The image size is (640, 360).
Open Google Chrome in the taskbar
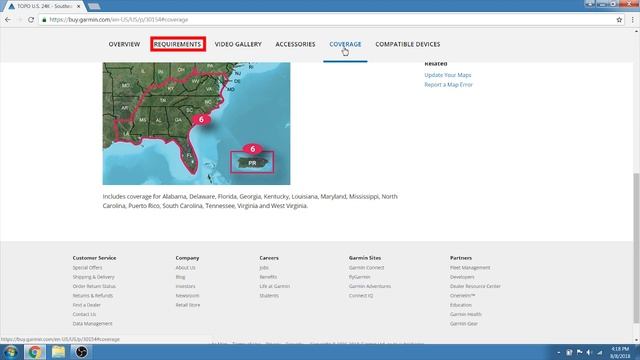35,352
